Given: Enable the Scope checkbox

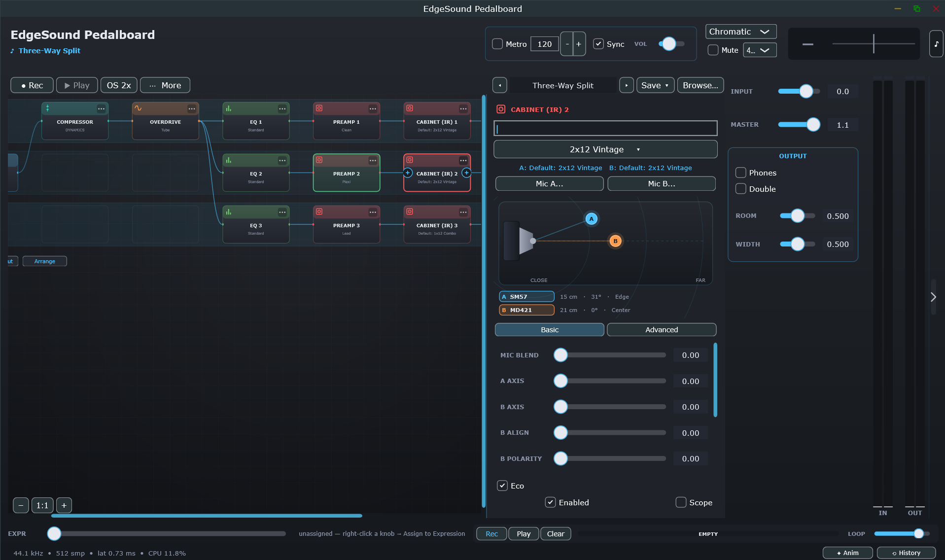Looking at the screenshot, I should click(x=681, y=502).
